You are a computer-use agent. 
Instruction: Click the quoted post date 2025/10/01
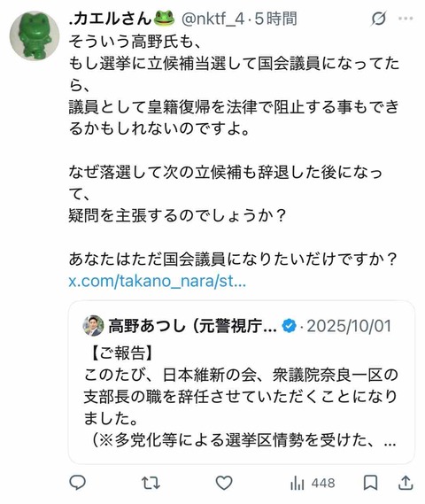[x=349, y=326]
